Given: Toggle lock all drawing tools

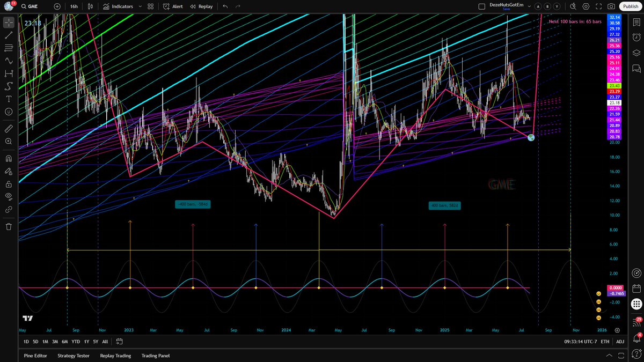Looking at the screenshot, I should 9,184.
